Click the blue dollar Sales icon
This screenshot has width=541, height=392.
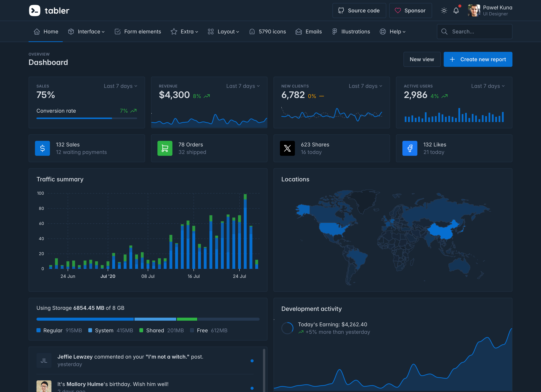pos(42,148)
